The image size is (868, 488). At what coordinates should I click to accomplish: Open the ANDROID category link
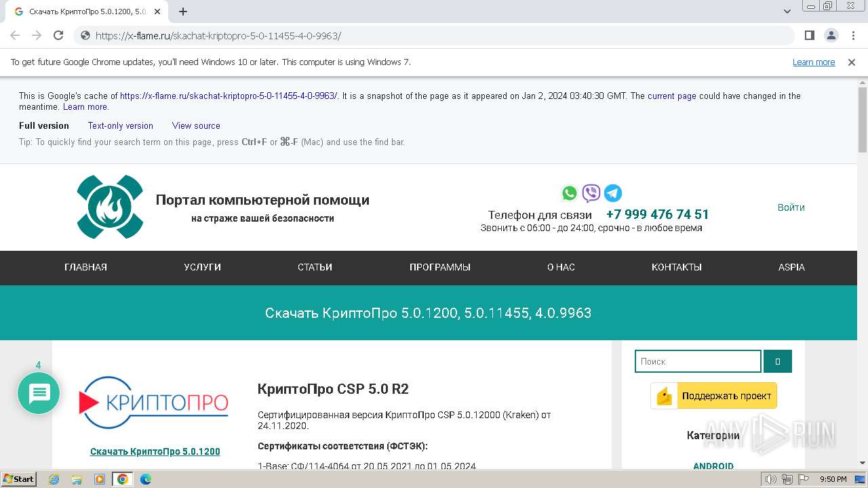[x=713, y=466]
